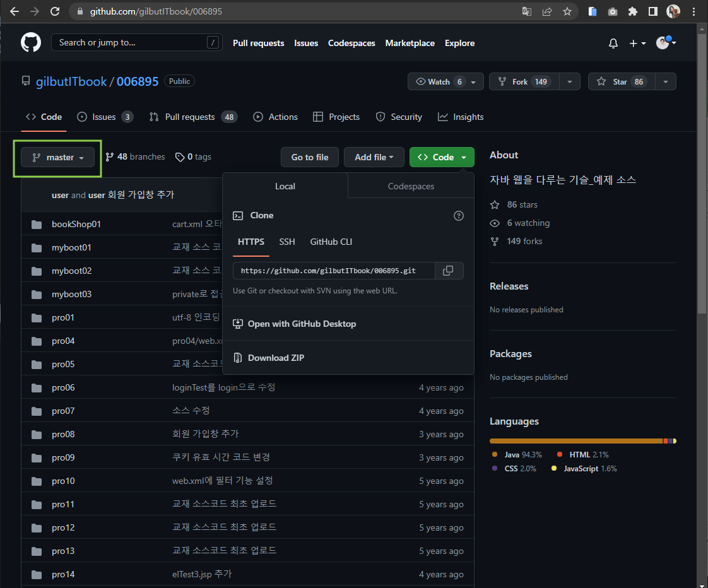
Task: Open the master branch dropdown
Action: click(58, 157)
